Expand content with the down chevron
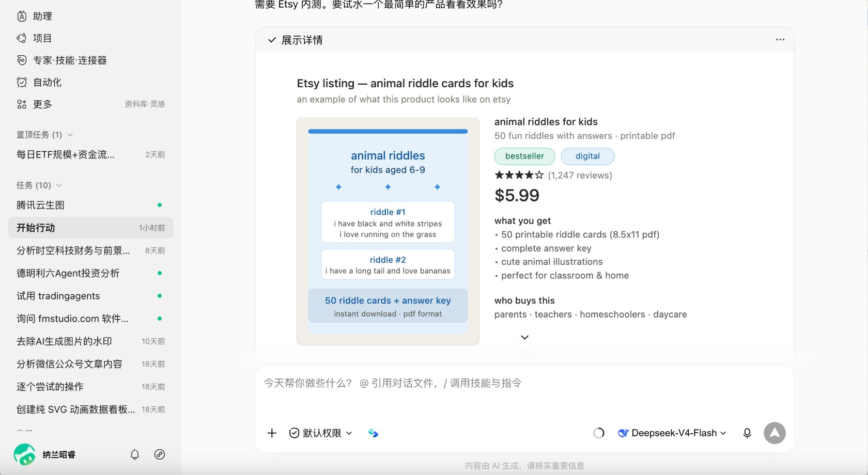Viewport: 868px width, 475px height. (524, 337)
